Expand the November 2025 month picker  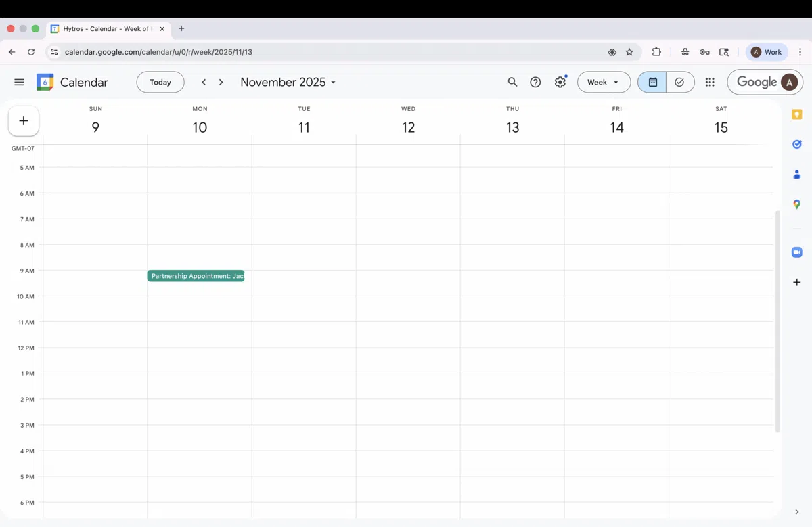[288, 82]
